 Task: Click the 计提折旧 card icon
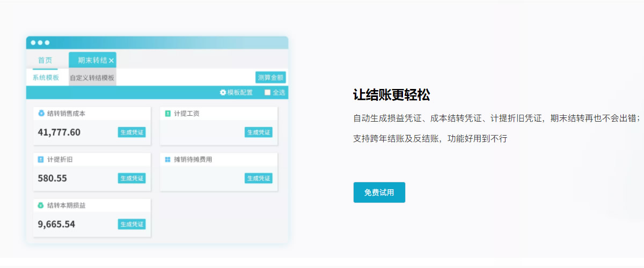(x=41, y=159)
